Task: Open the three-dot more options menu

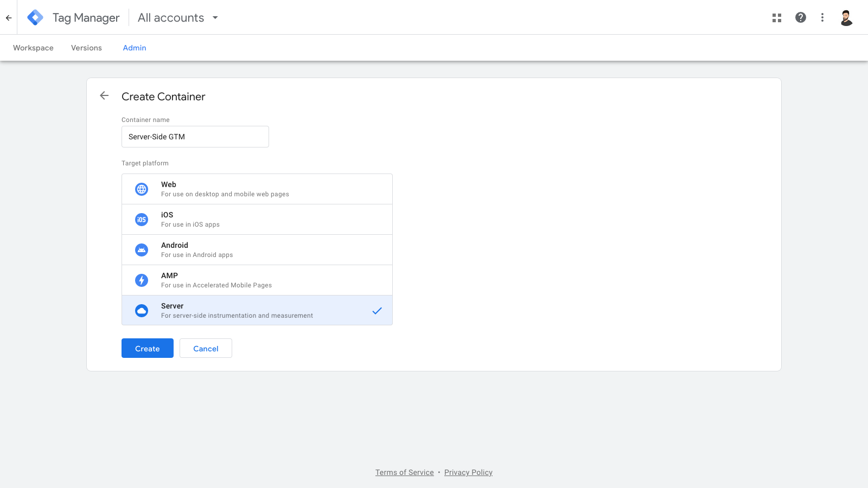Action: point(822,17)
